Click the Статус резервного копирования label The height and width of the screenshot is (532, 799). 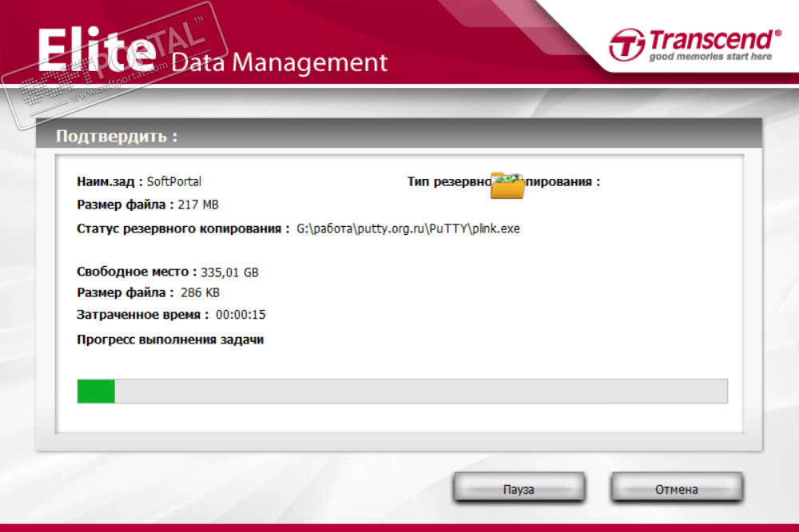tap(183, 228)
